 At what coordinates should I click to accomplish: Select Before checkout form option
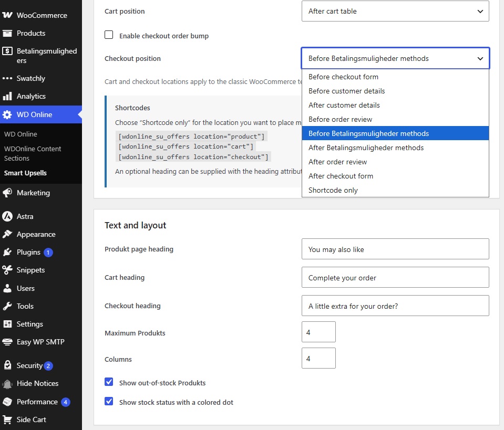point(395,77)
